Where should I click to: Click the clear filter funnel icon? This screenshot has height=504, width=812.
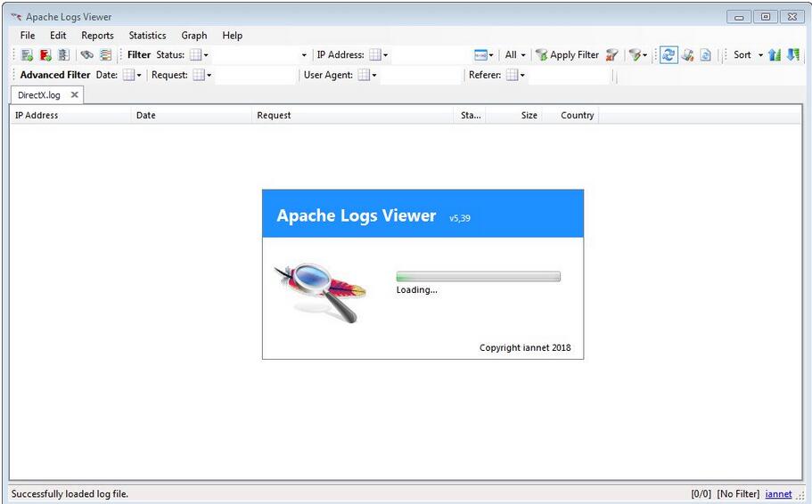(x=611, y=55)
